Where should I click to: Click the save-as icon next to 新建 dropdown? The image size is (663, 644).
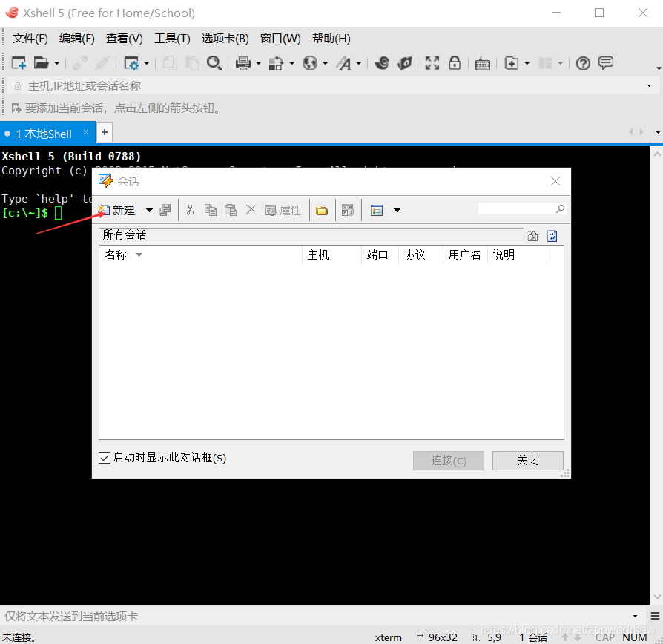pyautogui.click(x=165, y=210)
